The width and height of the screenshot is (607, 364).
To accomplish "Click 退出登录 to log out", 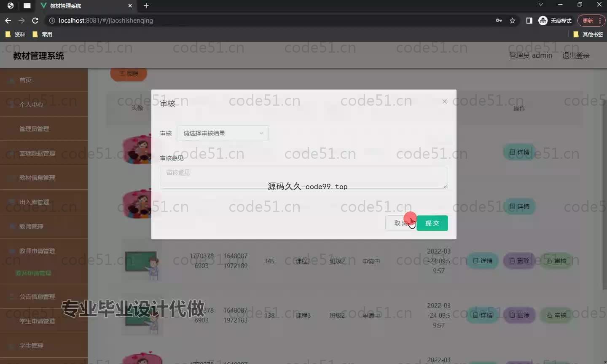I will click(x=576, y=55).
